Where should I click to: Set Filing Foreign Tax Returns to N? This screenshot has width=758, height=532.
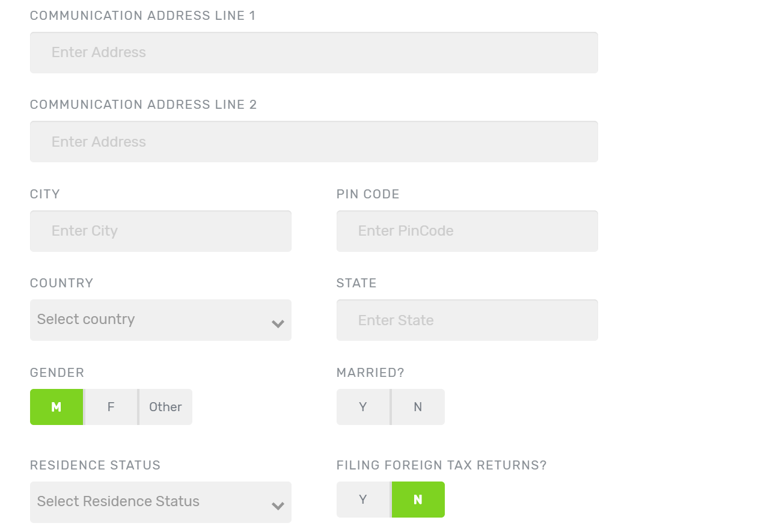(x=418, y=500)
